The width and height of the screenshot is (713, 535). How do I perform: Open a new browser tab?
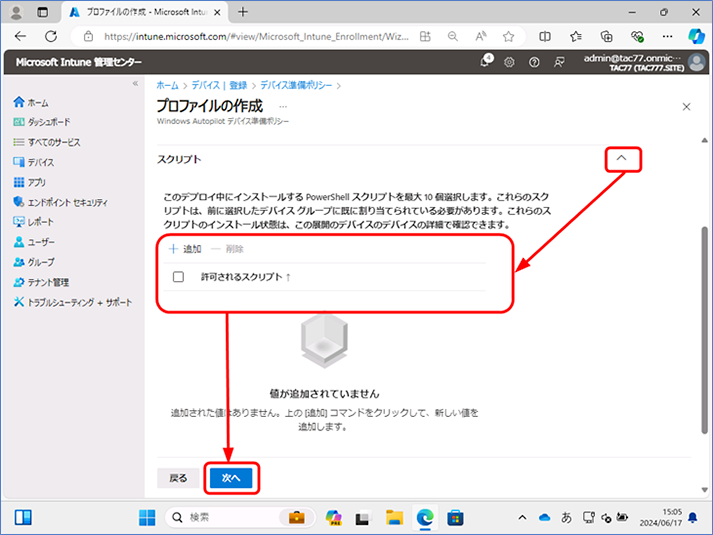point(243,12)
